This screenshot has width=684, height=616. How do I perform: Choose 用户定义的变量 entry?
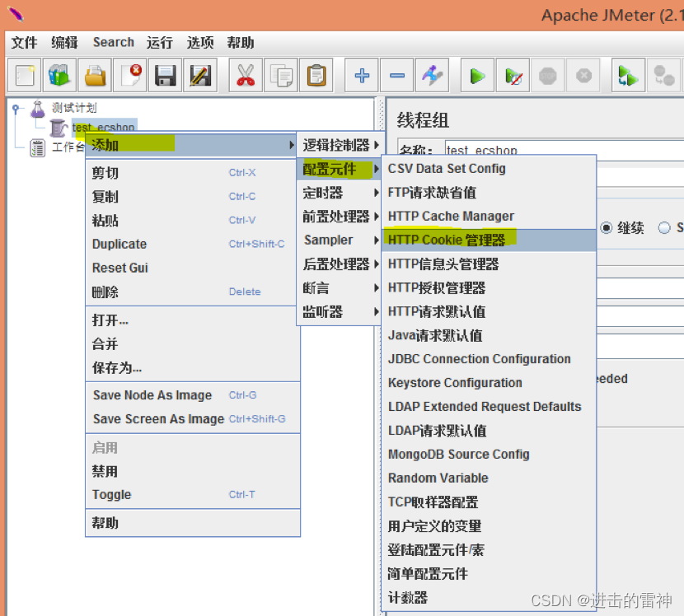(489, 525)
